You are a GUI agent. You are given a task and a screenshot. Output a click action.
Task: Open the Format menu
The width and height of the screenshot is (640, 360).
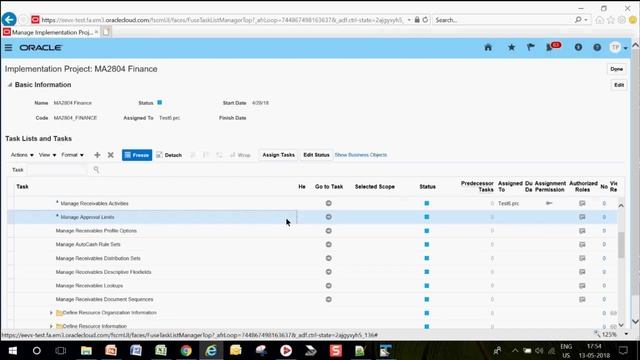pyautogui.click(x=72, y=155)
